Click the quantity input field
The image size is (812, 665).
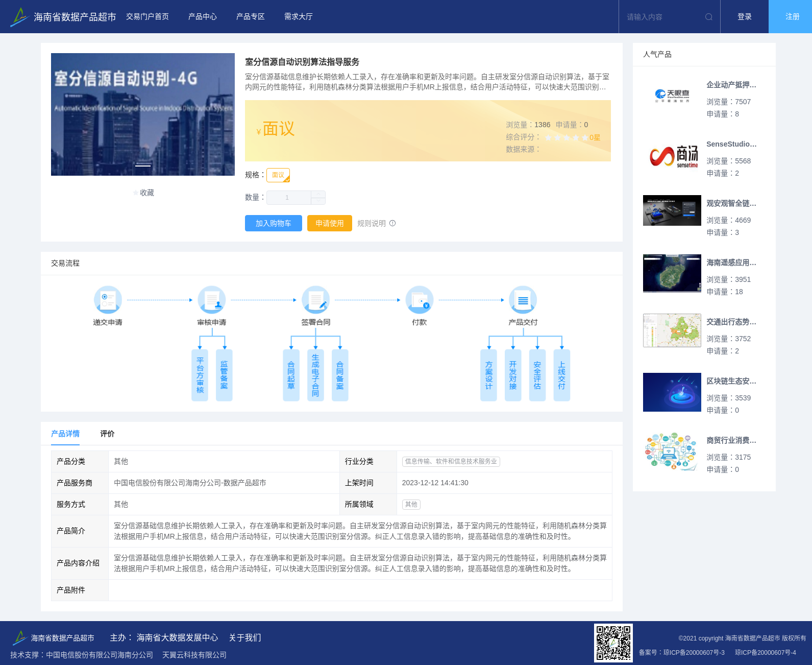pyautogui.click(x=288, y=198)
